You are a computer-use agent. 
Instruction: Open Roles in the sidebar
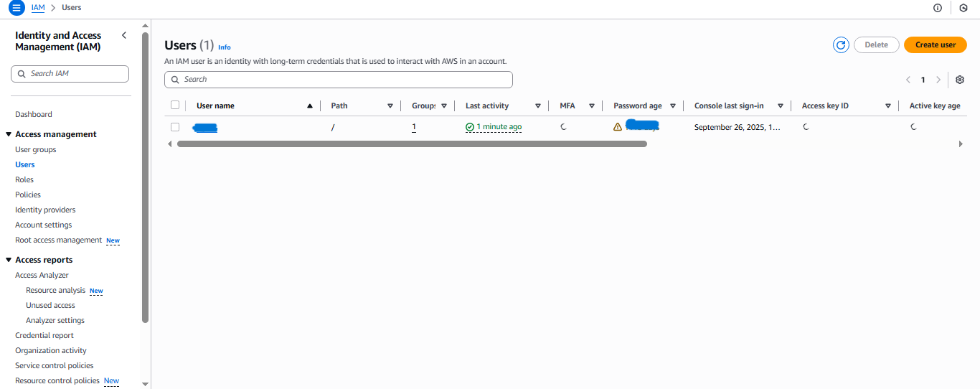coord(24,179)
